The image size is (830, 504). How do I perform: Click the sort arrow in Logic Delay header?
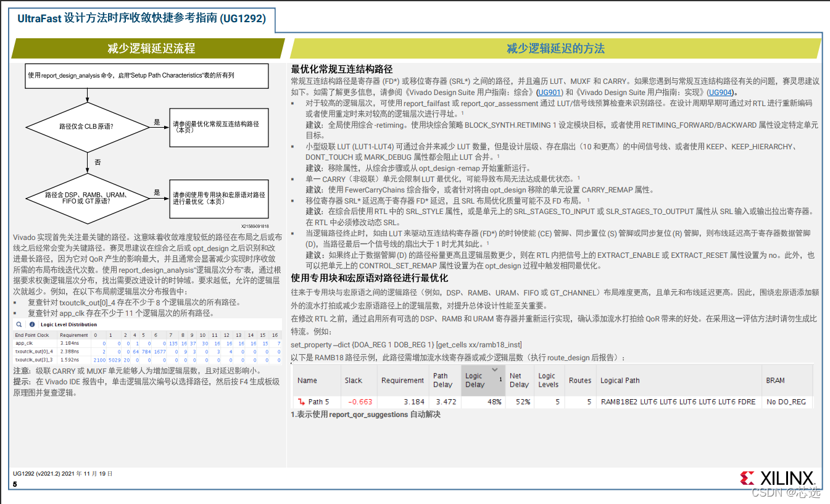494,370
